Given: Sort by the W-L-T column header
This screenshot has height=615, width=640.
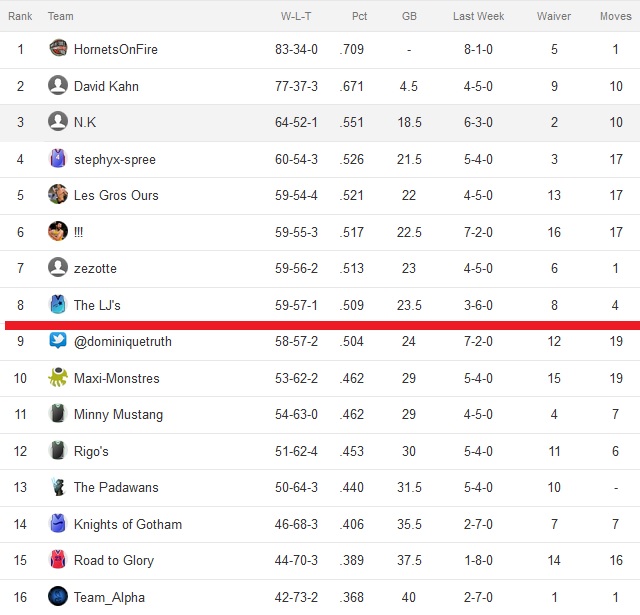Looking at the screenshot, I should [x=296, y=16].
